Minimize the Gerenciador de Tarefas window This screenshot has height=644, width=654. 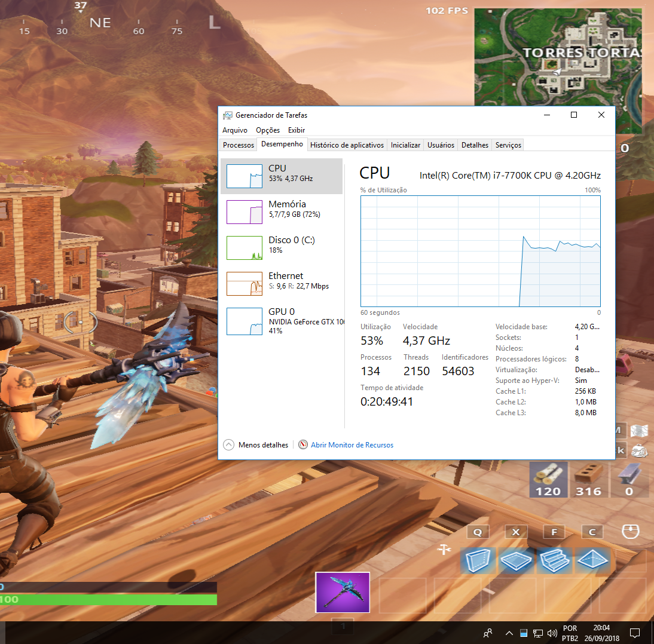pos(547,115)
